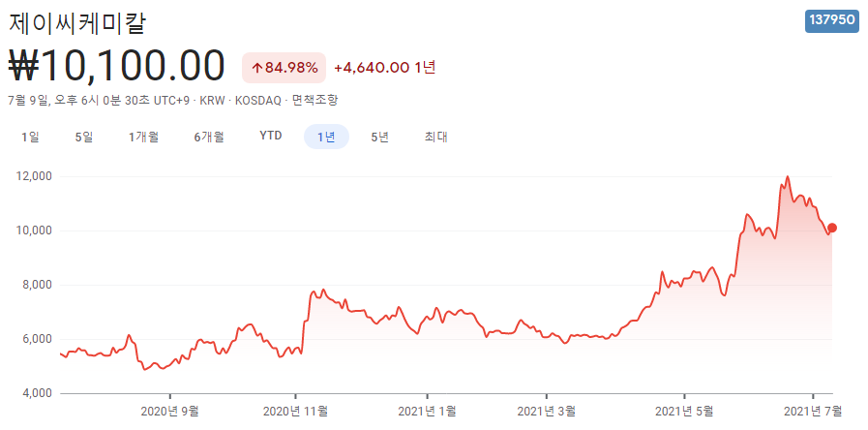Select the 1일 time range tab
Screen dimensions: 868x430
click(x=30, y=137)
